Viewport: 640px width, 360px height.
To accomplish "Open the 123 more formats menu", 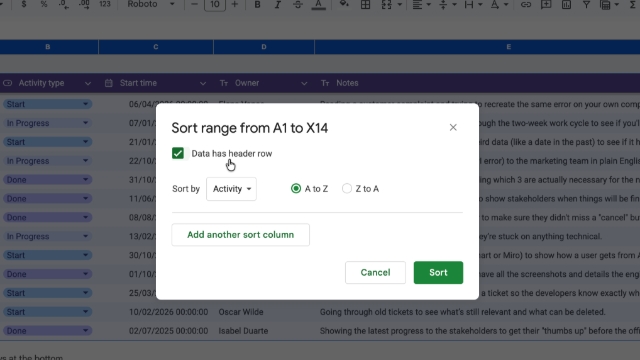I will (x=105, y=4).
